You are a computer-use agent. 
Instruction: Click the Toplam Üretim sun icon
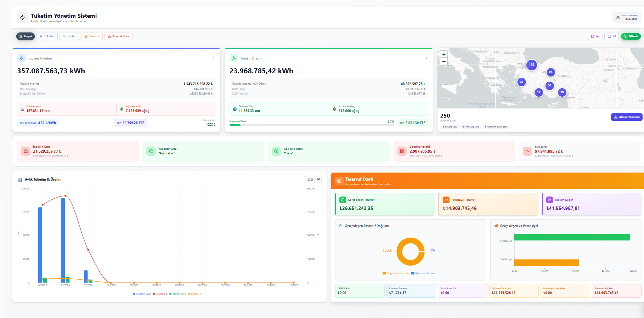[x=233, y=58]
